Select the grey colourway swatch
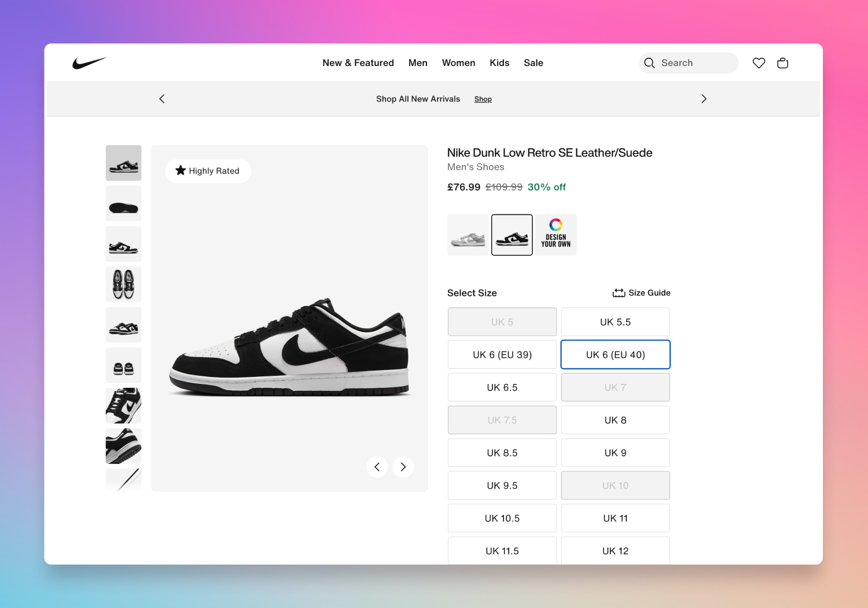The width and height of the screenshot is (868, 608). point(468,235)
